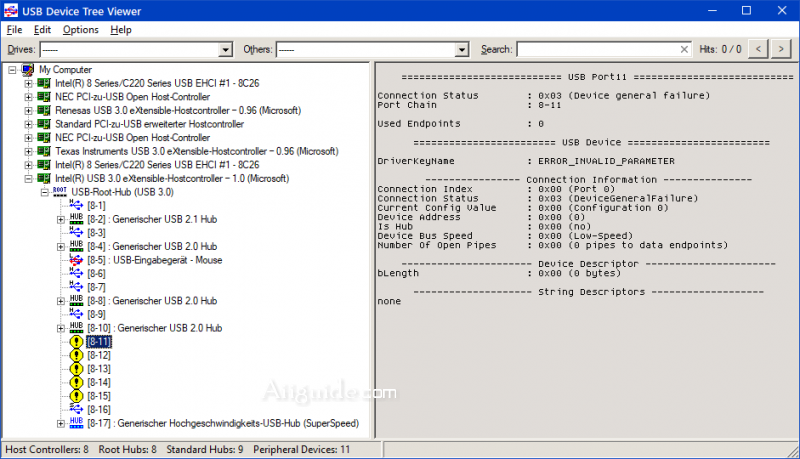Click the USB port icon for [8-3]

click(x=76, y=233)
